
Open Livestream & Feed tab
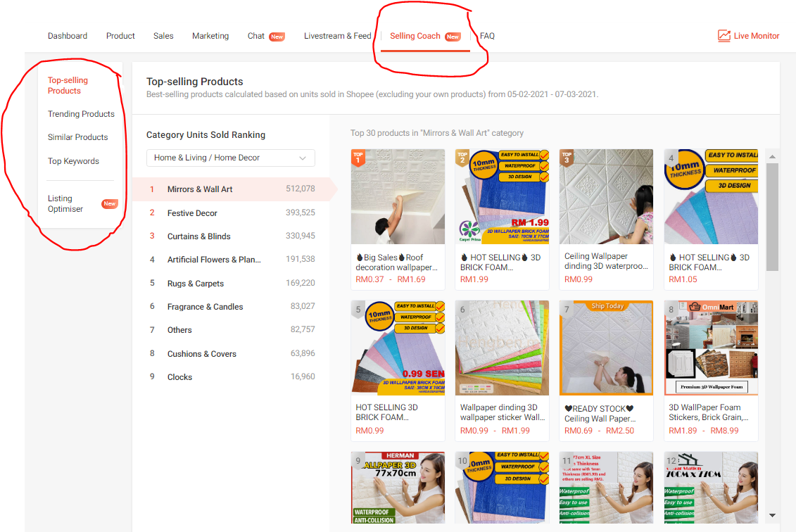(338, 36)
